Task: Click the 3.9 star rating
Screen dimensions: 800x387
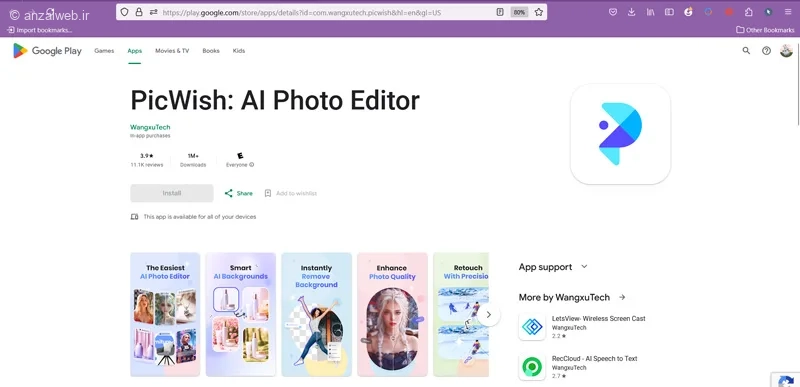Action: pyautogui.click(x=146, y=156)
